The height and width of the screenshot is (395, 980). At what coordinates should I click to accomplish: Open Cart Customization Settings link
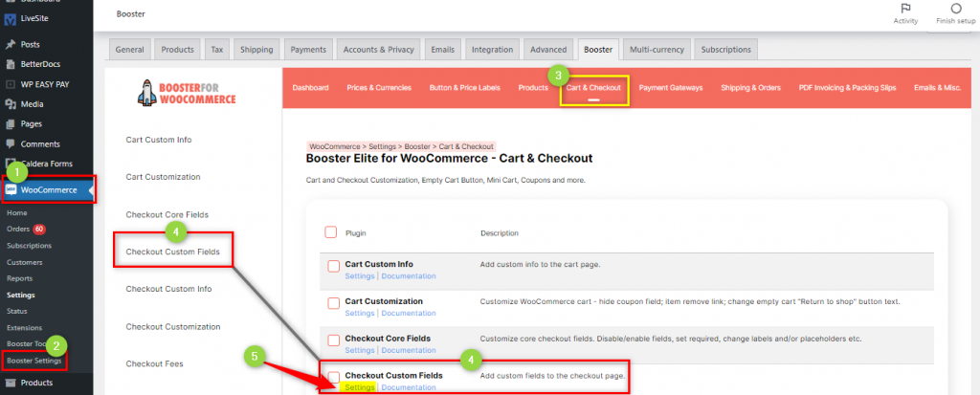coord(360,313)
